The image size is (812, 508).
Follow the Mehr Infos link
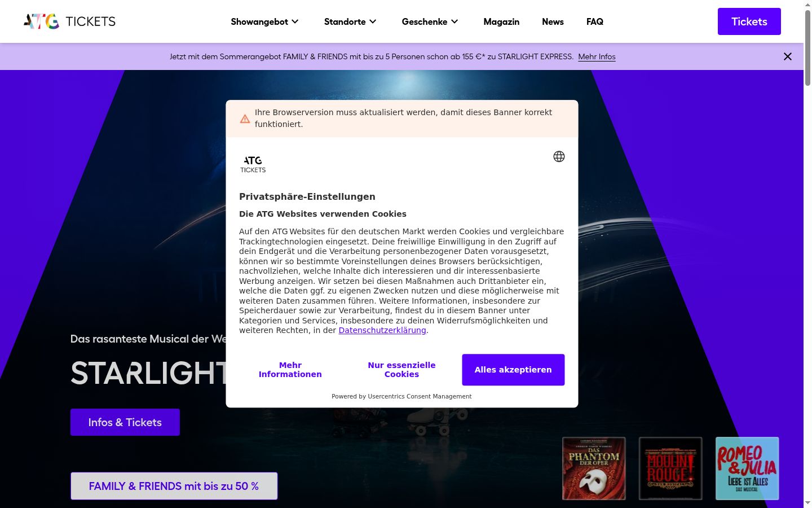(597, 56)
